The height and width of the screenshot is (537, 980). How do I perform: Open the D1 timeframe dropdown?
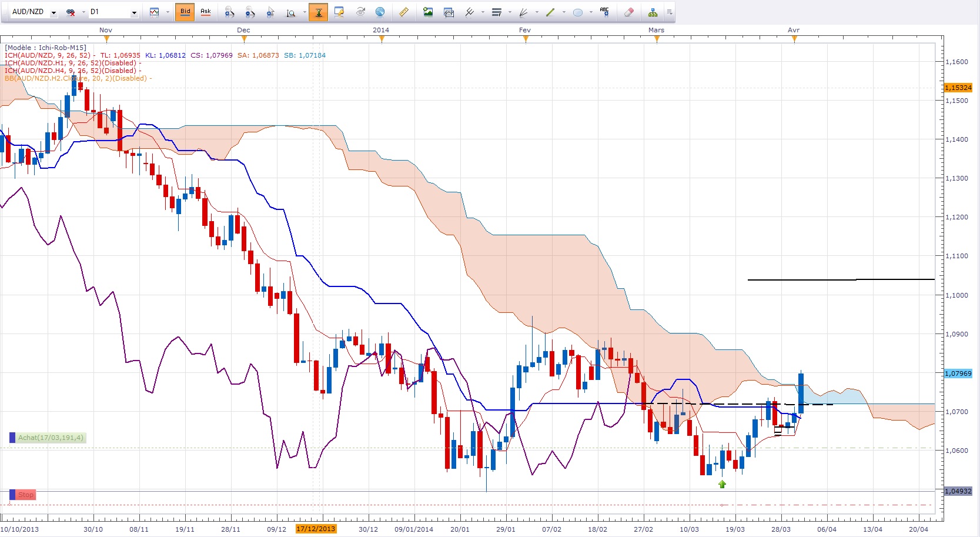(x=134, y=12)
